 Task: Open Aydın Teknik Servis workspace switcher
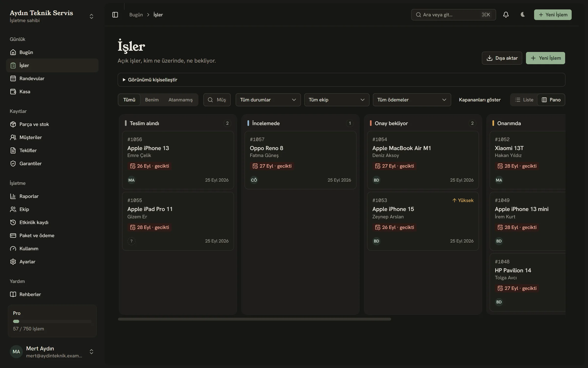tap(52, 16)
